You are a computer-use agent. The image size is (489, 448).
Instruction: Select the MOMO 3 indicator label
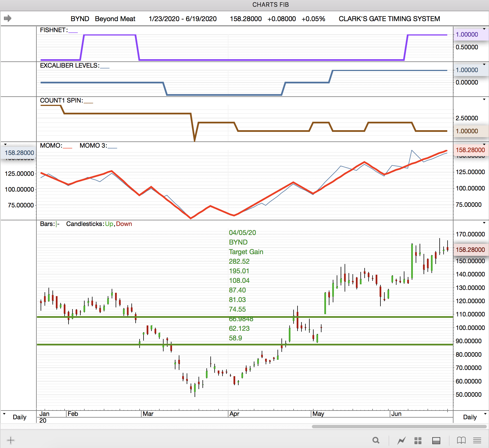coord(93,146)
